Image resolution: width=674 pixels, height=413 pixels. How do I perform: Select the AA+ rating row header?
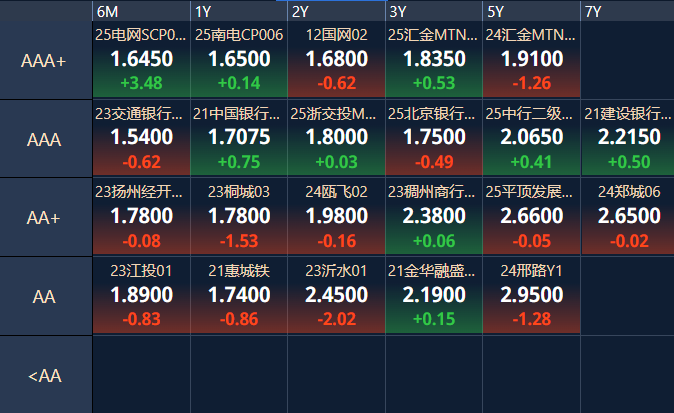pos(45,218)
